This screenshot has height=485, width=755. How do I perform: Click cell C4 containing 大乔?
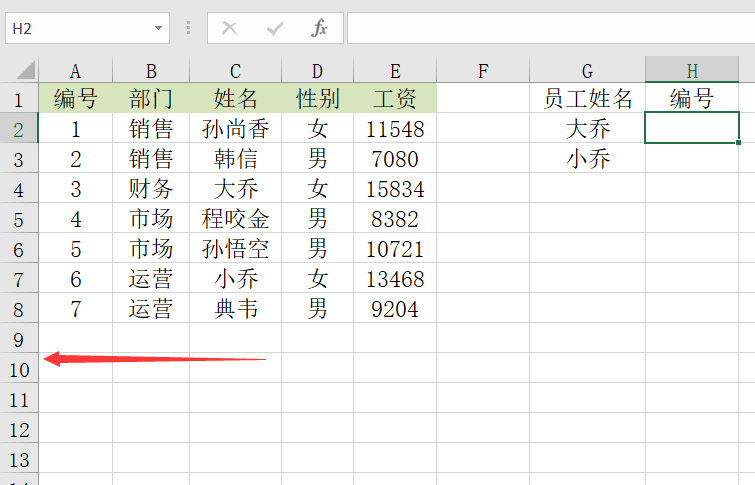(235, 188)
